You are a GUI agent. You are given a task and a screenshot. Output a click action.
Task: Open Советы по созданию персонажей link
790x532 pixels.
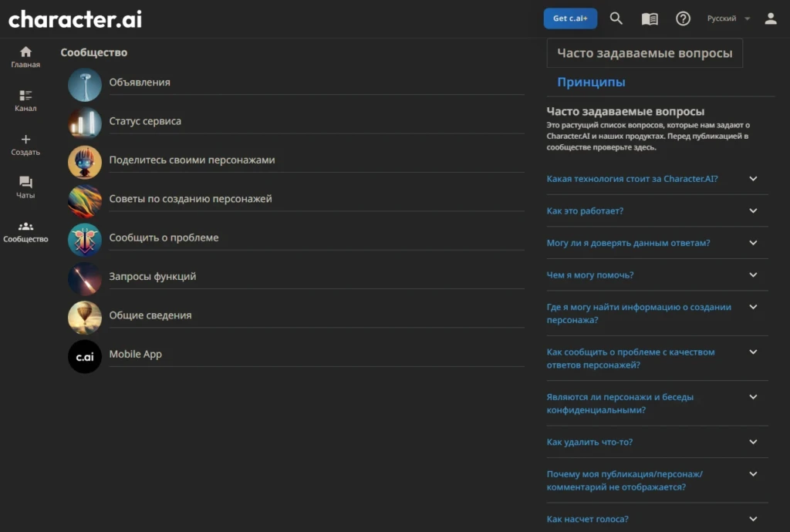[x=191, y=199]
